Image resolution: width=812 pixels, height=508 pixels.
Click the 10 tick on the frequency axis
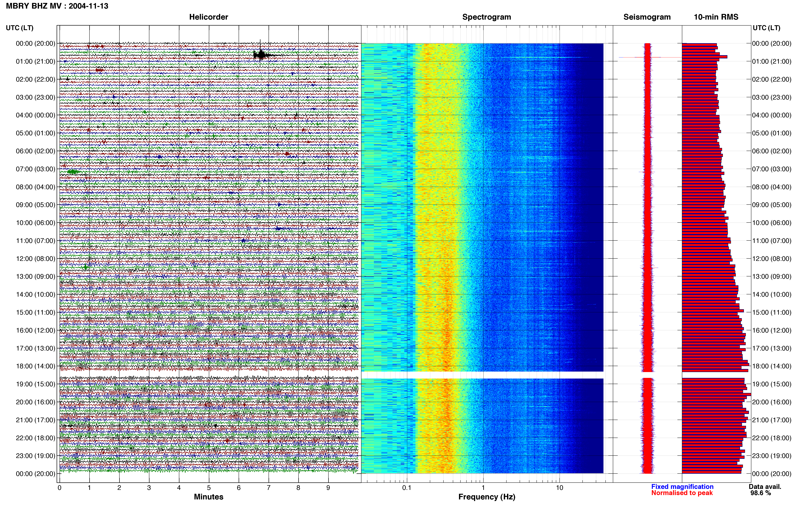(x=559, y=487)
